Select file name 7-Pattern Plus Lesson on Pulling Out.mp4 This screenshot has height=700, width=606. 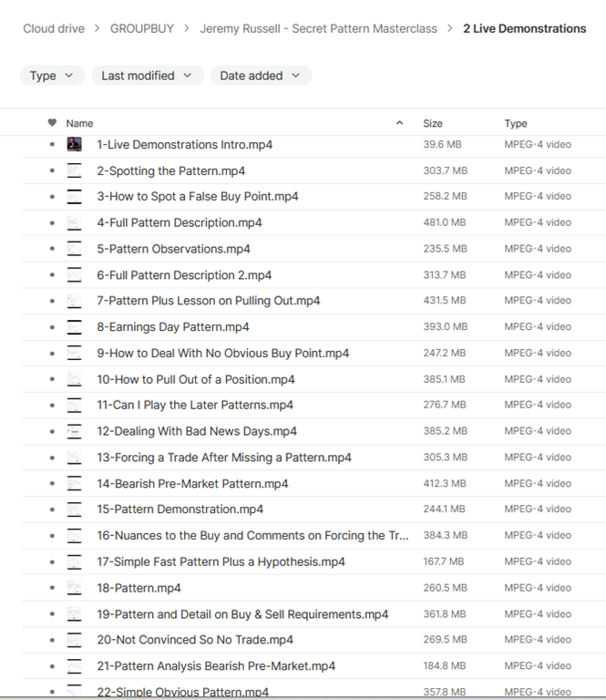[209, 301]
